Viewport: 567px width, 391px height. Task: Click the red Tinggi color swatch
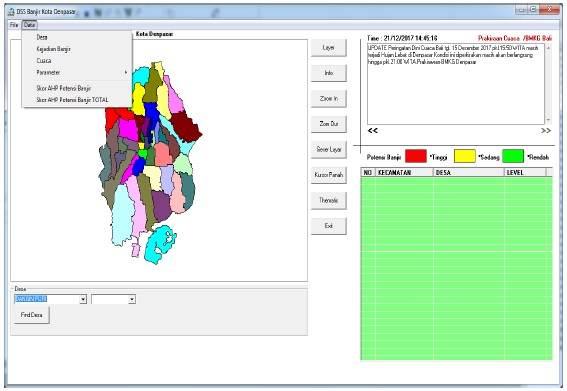pyautogui.click(x=416, y=156)
